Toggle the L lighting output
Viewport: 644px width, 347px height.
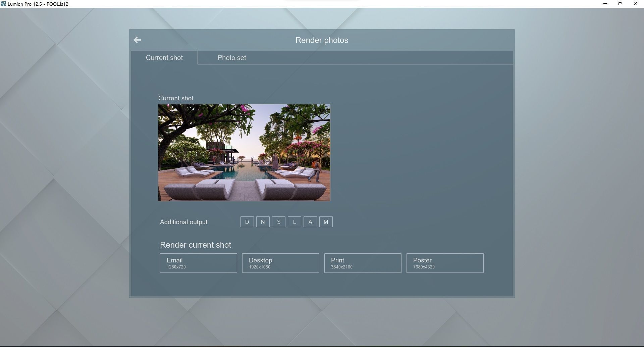294,222
